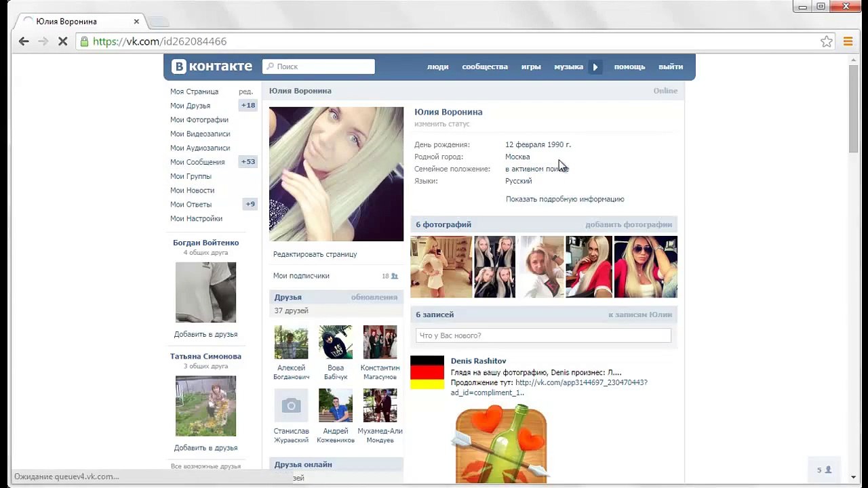Open 'Мои подписчики' link
The width and height of the screenshot is (868, 488).
301,276
